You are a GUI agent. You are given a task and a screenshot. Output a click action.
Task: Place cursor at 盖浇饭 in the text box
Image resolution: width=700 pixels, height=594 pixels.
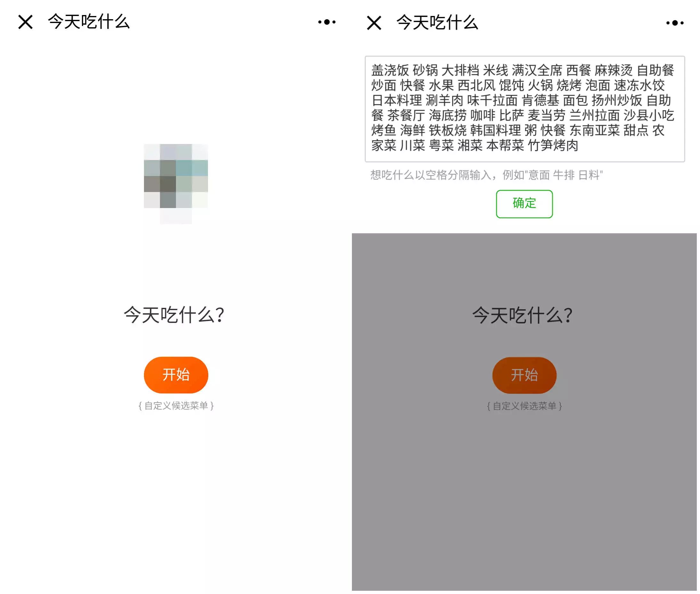point(390,70)
